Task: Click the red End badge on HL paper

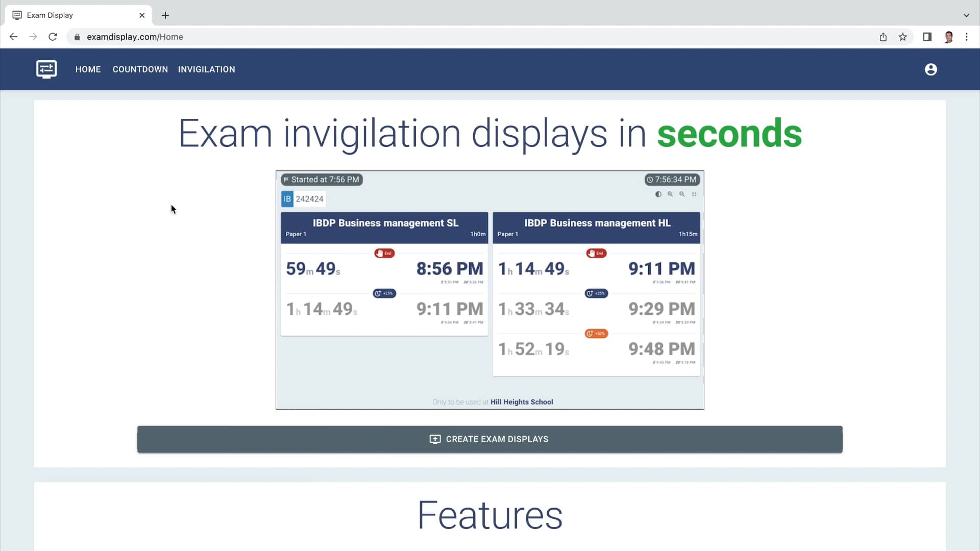Action: tap(596, 253)
